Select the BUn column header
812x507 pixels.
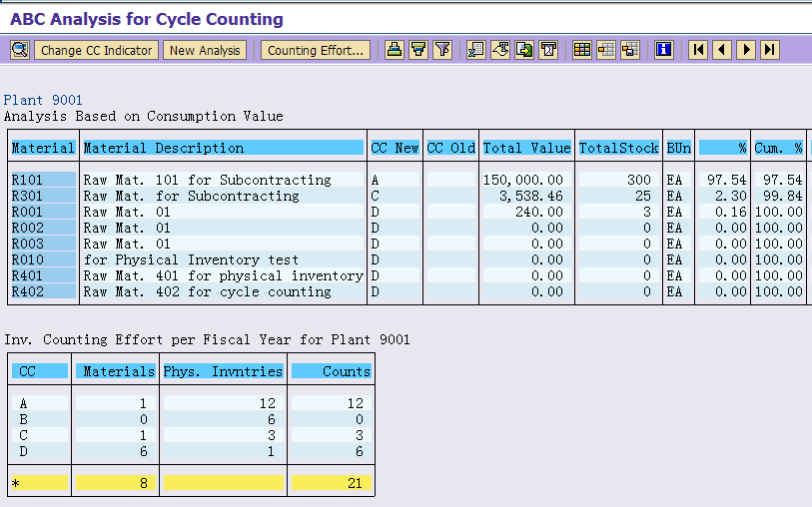679,148
